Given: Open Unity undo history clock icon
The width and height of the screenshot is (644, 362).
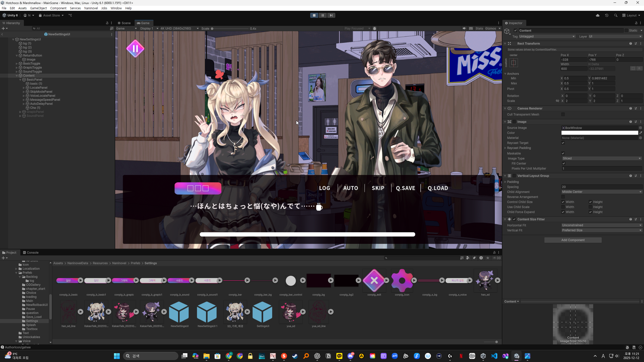Looking at the screenshot, I should pyautogui.click(x=607, y=15).
